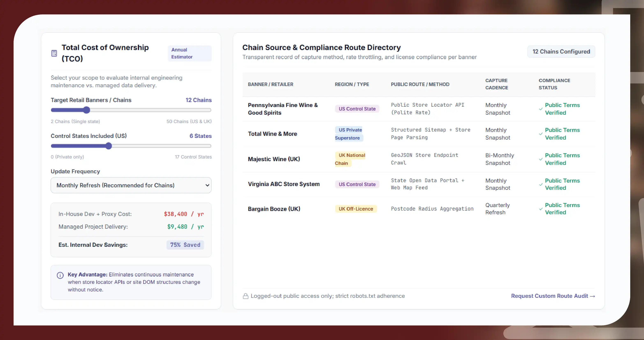644x340 pixels.
Task: Click the UK Off-Licence tag
Action: (356, 209)
